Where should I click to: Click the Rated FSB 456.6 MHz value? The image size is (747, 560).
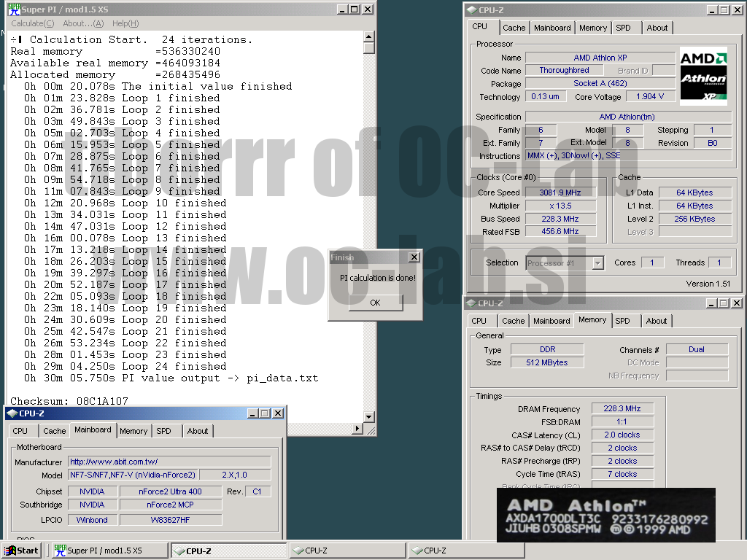click(x=560, y=231)
